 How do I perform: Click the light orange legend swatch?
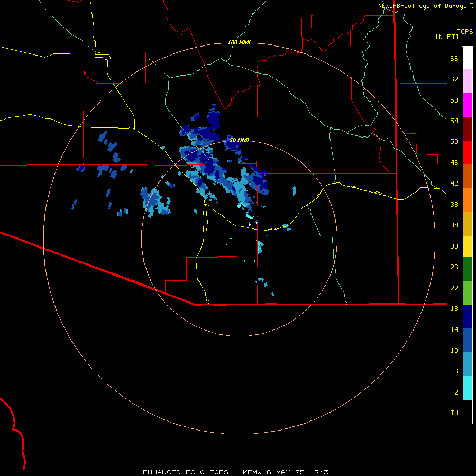tap(467, 199)
